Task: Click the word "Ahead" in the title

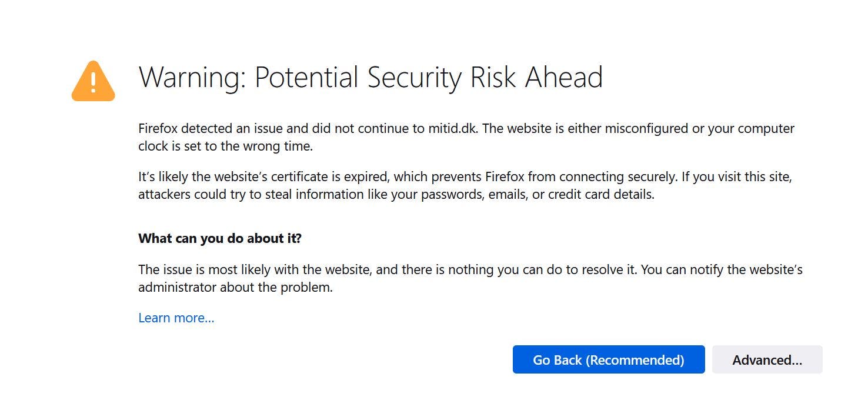Action: (x=564, y=78)
